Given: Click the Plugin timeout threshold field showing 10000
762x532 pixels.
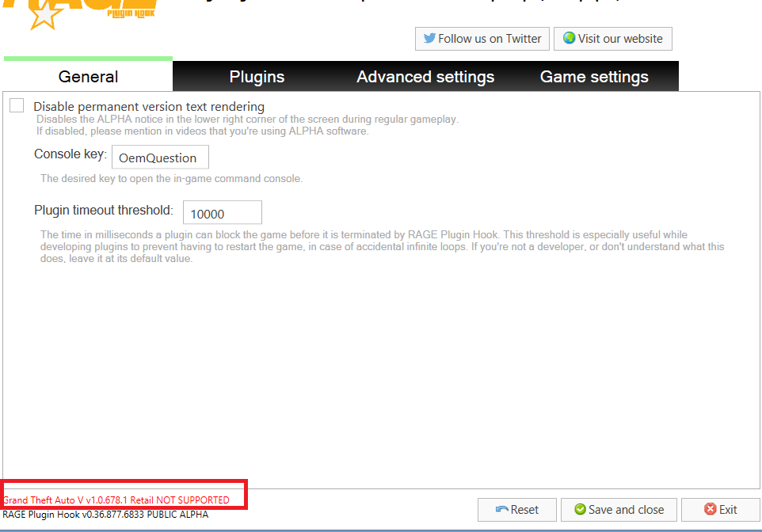Looking at the screenshot, I should (x=223, y=213).
